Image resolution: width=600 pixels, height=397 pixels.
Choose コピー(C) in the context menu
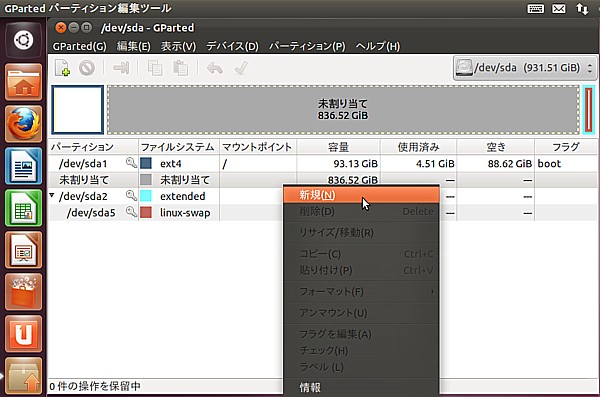click(361, 254)
